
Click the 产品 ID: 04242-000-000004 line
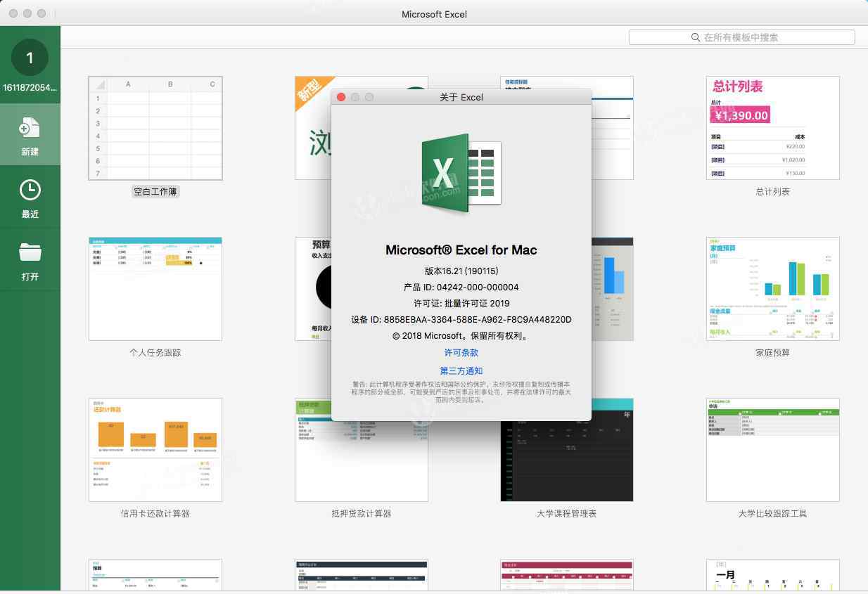click(x=461, y=287)
